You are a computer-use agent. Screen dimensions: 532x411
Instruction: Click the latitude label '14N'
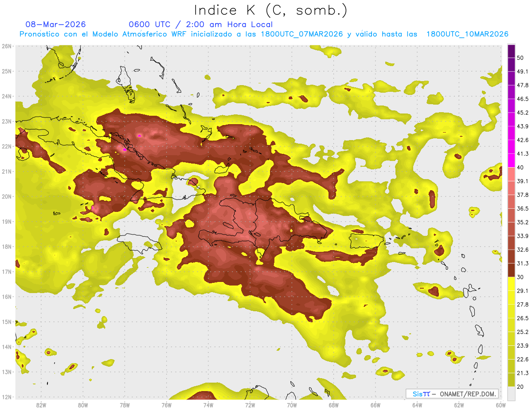click(7, 347)
